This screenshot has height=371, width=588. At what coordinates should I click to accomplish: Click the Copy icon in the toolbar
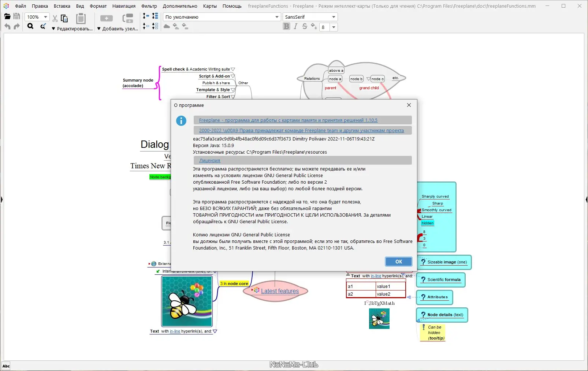[64, 18]
